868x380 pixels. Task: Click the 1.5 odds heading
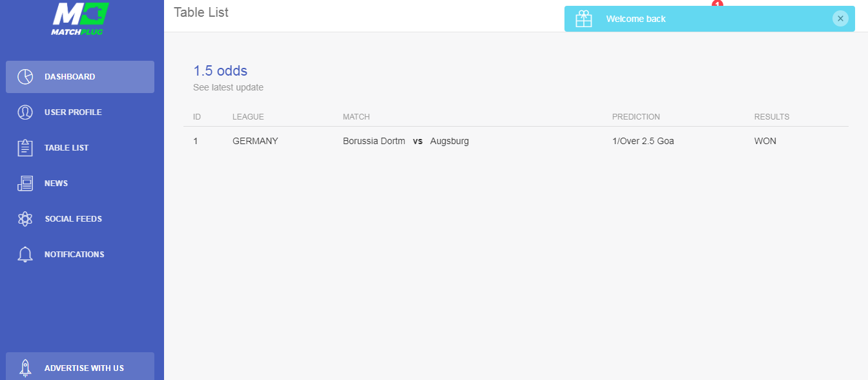tap(220, 71)
